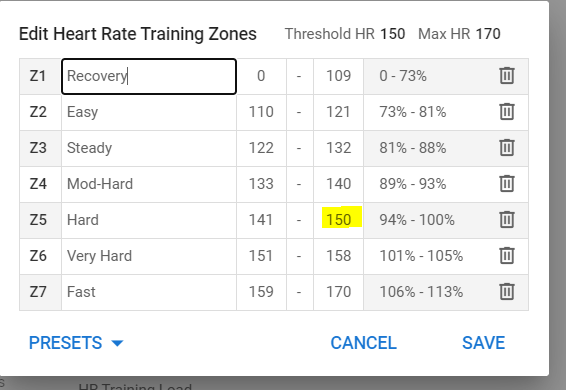Screen dimensions: 566x390
Task: Save the heart rate zones
Action: (x=483, y=343)
